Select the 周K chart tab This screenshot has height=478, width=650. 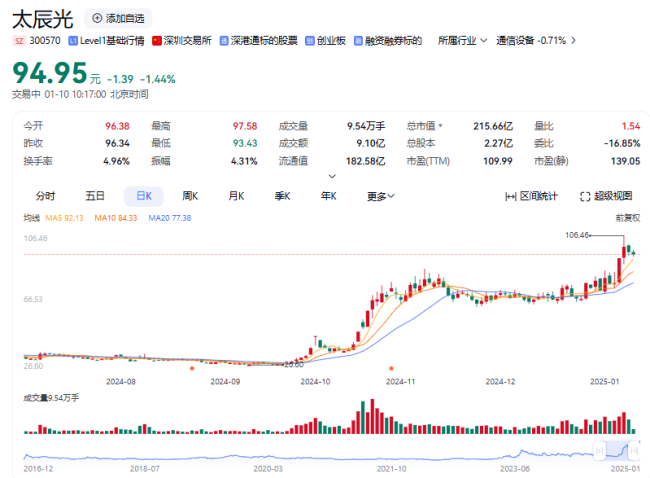(x=190, y=196)
